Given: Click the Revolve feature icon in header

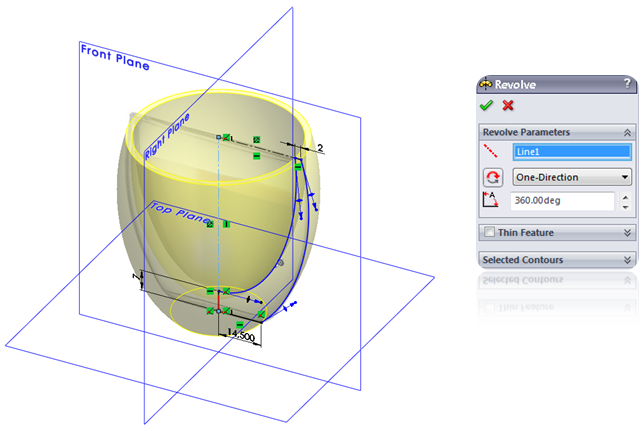Looking at the screenshot, I should 486,84.
